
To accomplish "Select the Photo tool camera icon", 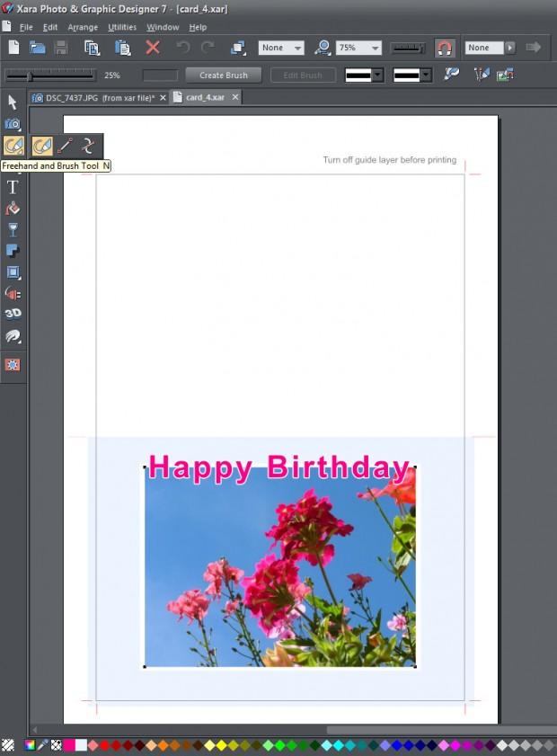I will click(x=13, y=124).
